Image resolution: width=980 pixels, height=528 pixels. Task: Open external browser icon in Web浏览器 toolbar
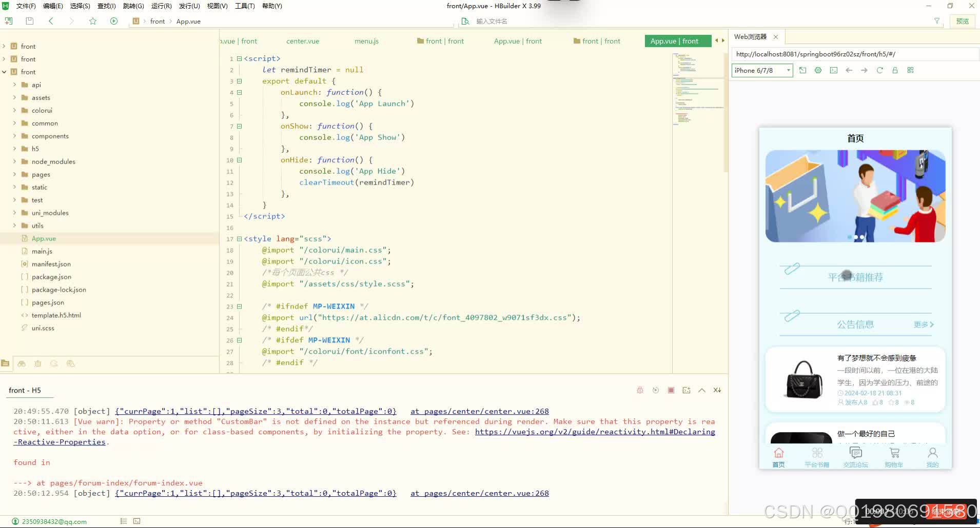click(x=803, y=70)
